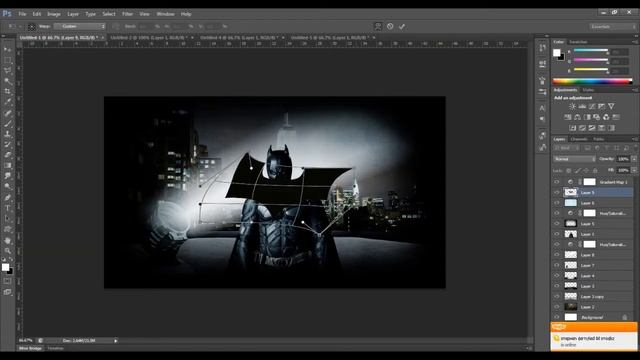This screenshot has width=640, height=360.
Task: Select the Pen tool
Action: (8, 198)
